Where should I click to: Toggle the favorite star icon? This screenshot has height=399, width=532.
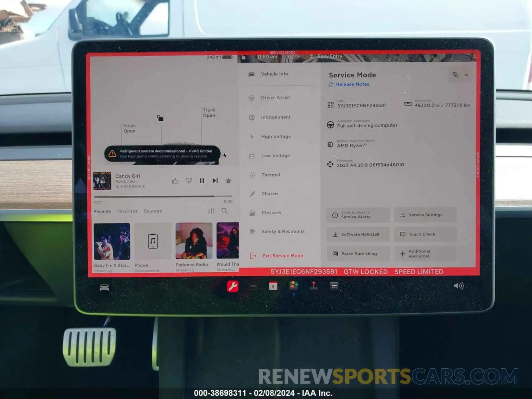coord(229,181)
